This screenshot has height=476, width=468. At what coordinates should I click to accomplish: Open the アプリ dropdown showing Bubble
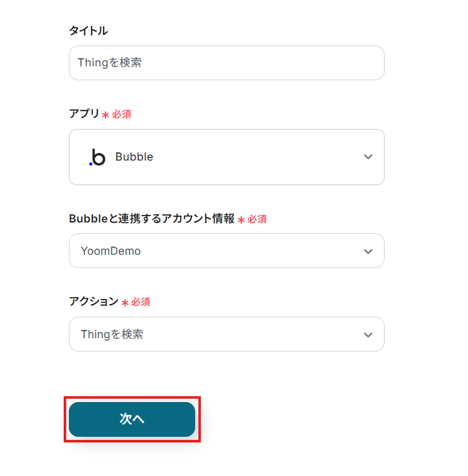226,157
